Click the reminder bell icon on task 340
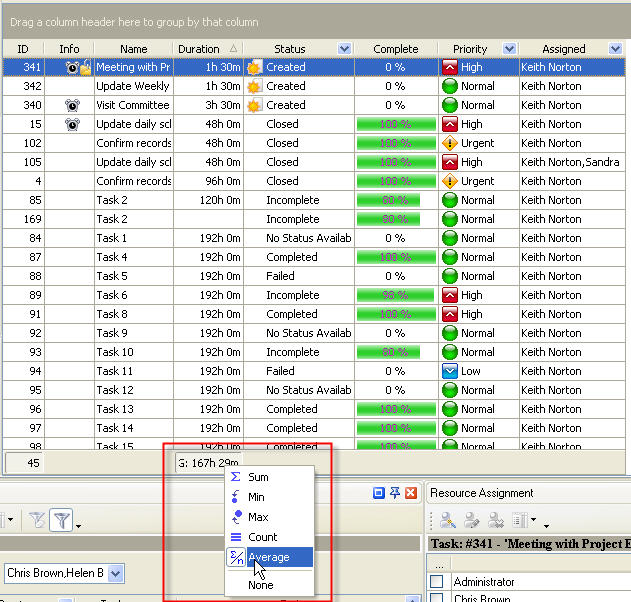Viewport: 631px width, 602px height. (x=72, y=105)
